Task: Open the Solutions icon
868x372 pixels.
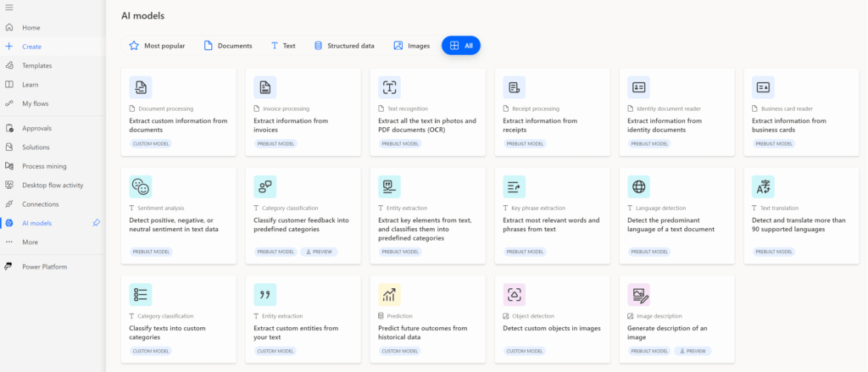Action: tap(8, 147)
